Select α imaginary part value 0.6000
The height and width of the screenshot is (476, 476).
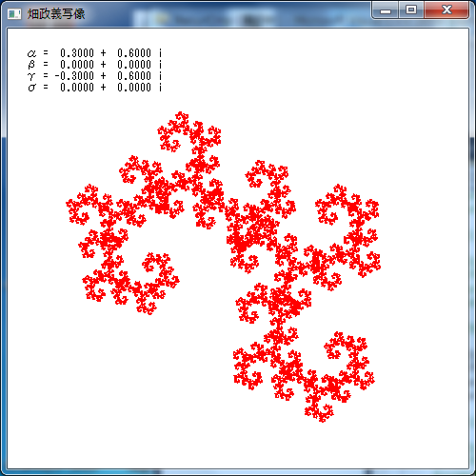pyautogui.click(x=134, y=52)
